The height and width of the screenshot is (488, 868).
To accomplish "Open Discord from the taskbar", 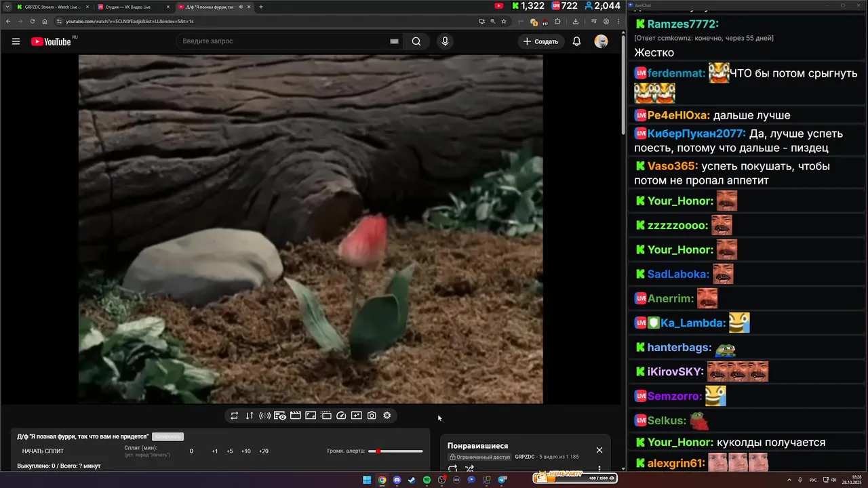I will 397,480.
